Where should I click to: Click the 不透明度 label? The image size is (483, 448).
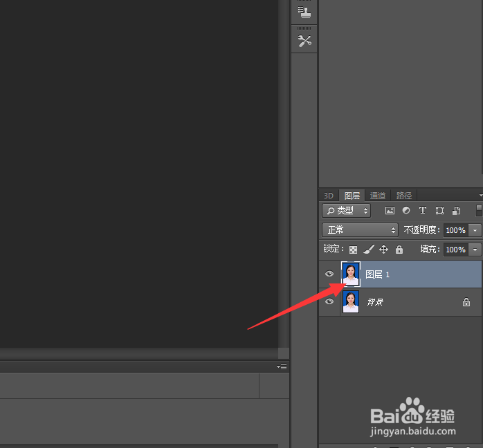point(421,230)
